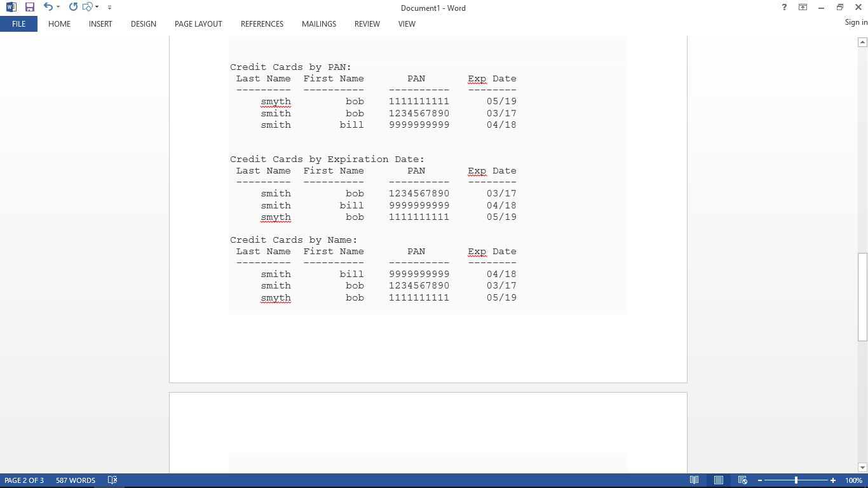
Task: Click Sign in link
Action: coord(856,22)
